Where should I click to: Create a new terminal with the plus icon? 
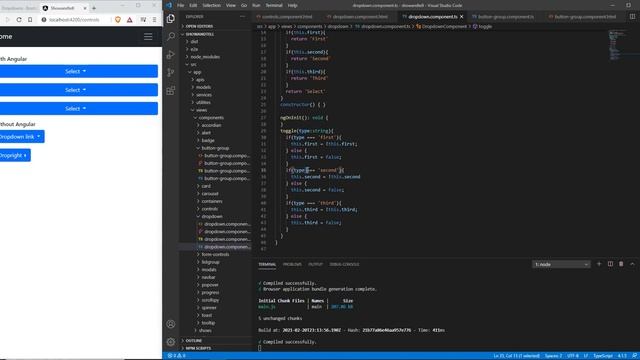[599, 264]
